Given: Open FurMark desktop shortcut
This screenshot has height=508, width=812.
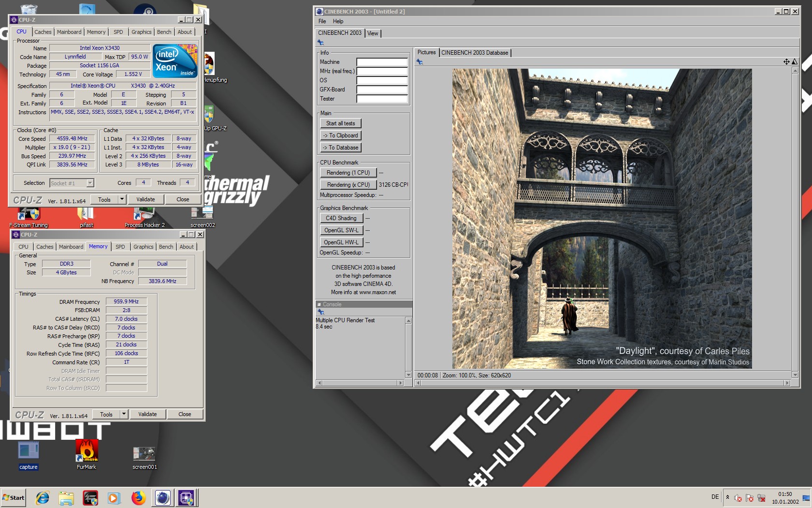Looking at the screenshot, I should tap(87, 455).
